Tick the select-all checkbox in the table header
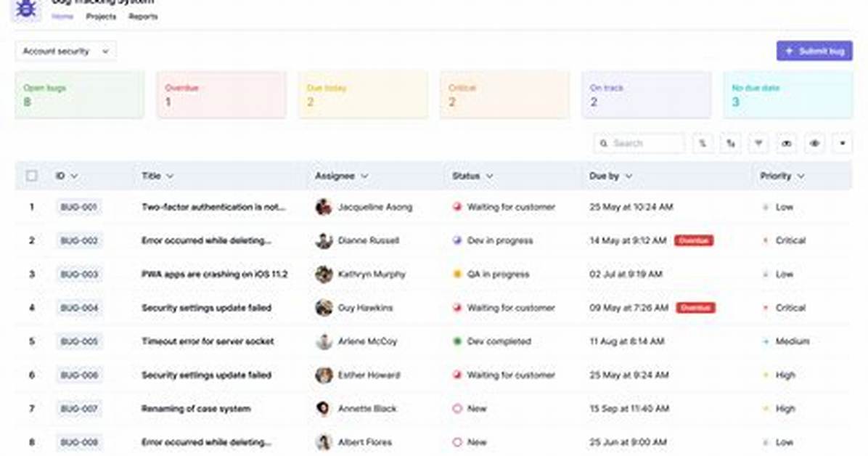 pos(31,176)
